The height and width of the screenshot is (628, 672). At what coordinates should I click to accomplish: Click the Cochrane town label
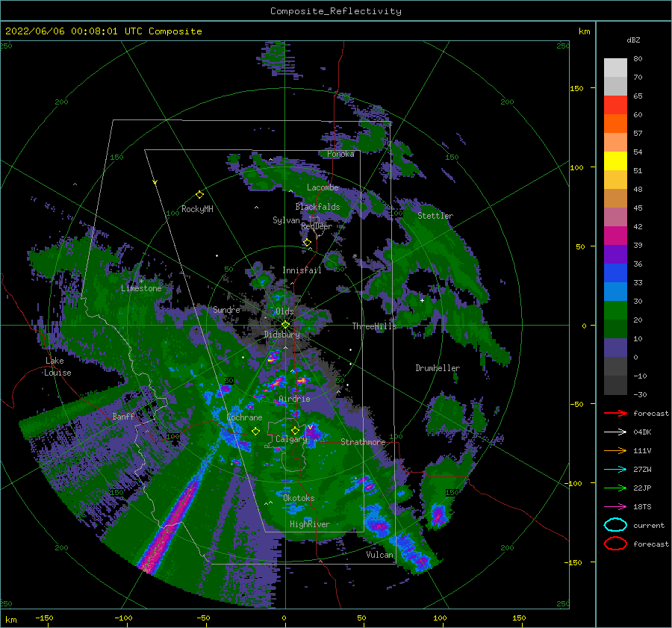(x=244, y=417)
